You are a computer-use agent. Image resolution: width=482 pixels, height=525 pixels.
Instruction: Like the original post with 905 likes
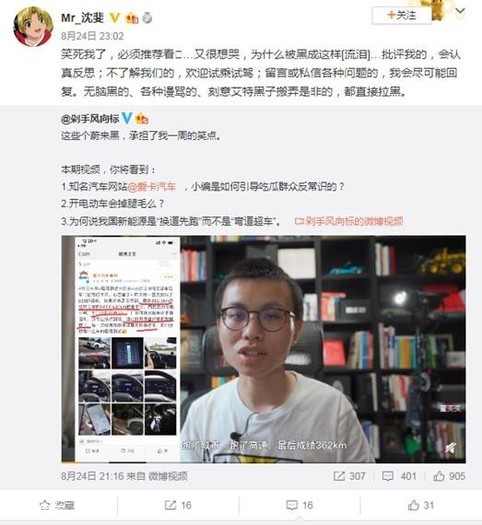(x=450, y=476)
